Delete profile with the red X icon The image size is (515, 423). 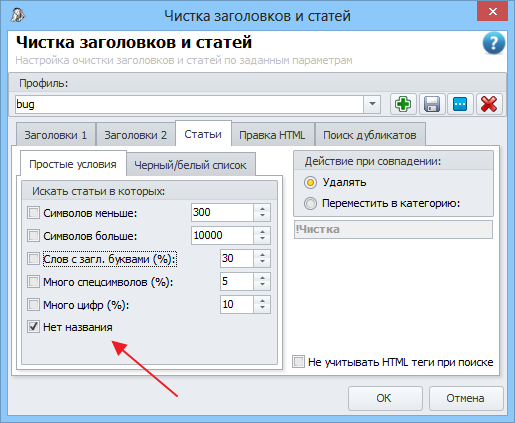click(x=489, y=104)
